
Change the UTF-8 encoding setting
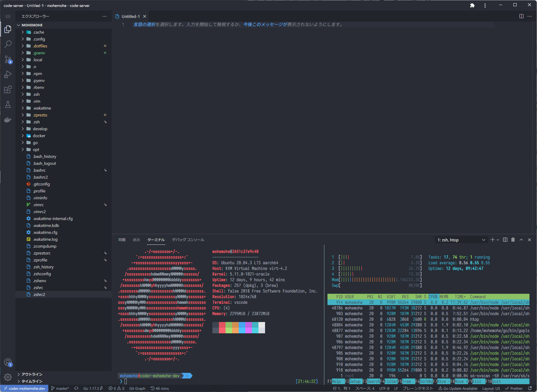(x=384, y=389)
